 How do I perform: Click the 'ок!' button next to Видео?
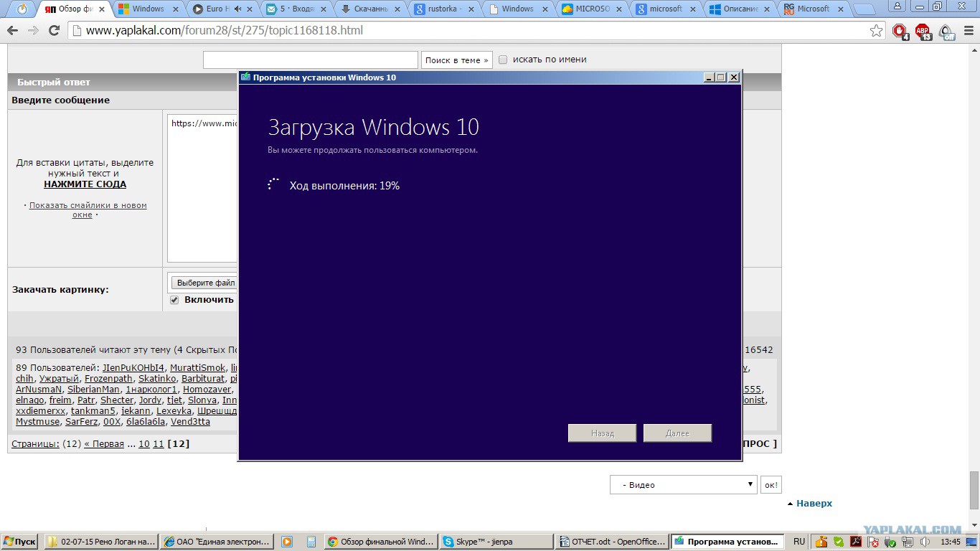click(x=771, y=484)
